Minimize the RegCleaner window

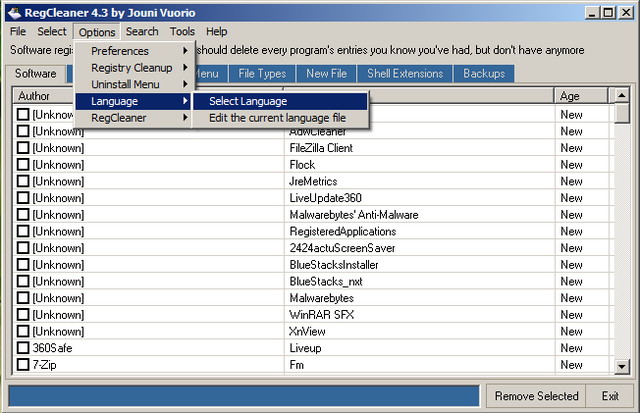(591, 13)
